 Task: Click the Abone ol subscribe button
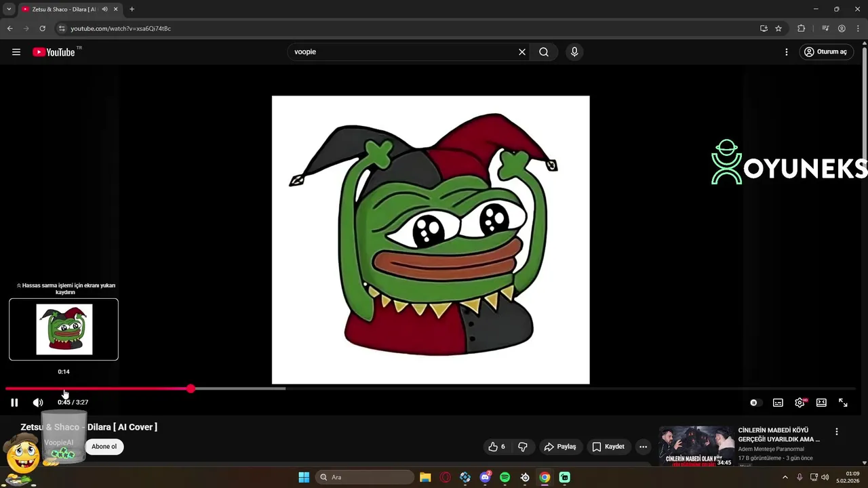tap(104, 447)
